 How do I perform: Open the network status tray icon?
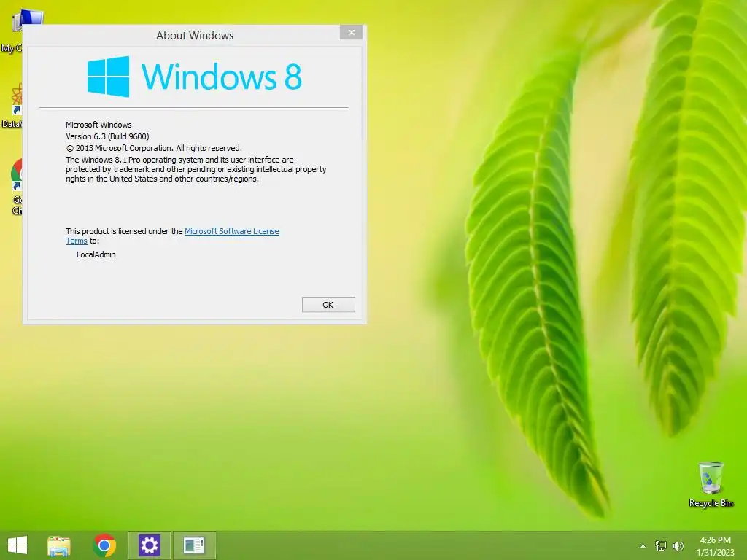point(661,545)
